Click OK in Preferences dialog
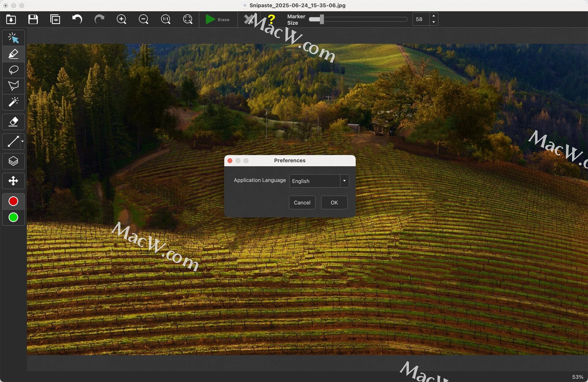 click(x=334, y=203)
